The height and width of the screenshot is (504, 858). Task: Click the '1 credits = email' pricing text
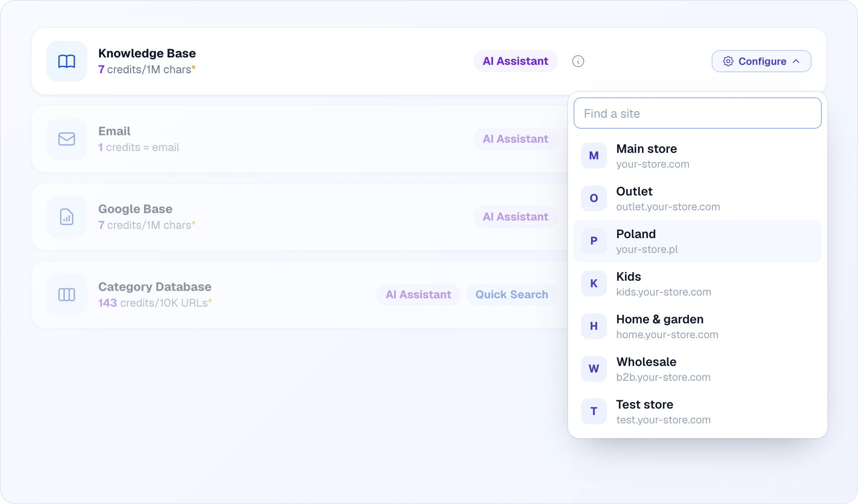(139, 147)
